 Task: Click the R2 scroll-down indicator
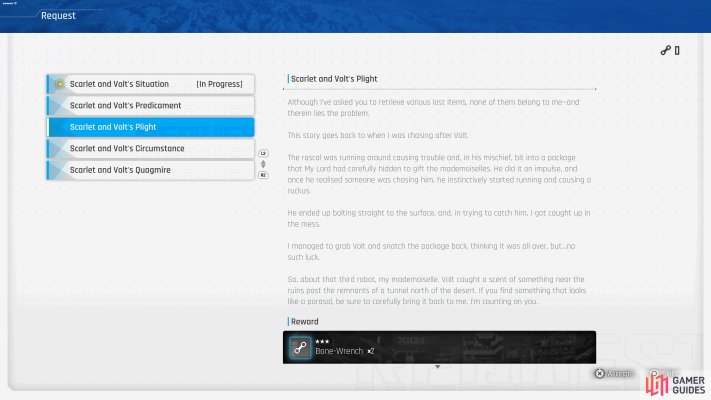263,175
